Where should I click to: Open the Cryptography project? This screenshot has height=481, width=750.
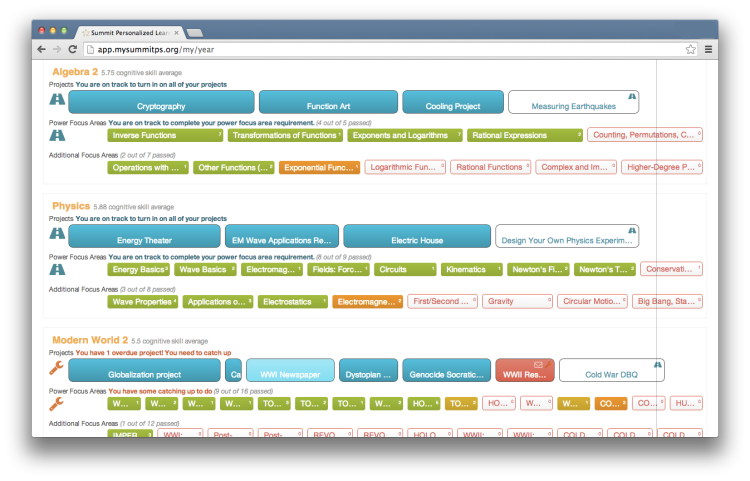pos(160,103)
